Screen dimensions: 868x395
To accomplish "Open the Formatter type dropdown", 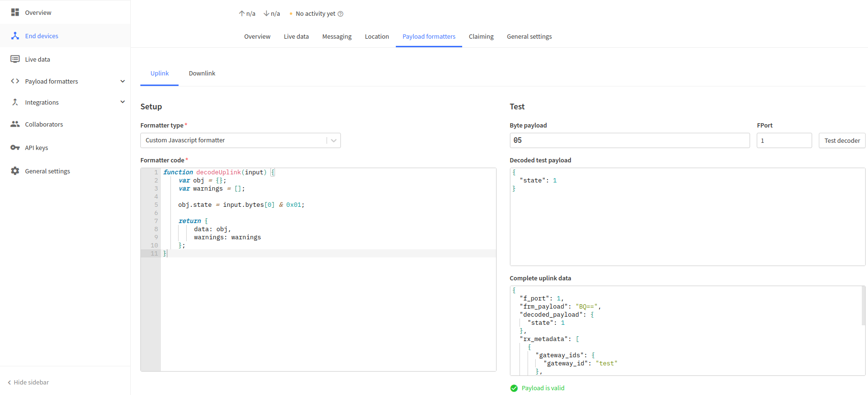I will (x=241, y=140).
